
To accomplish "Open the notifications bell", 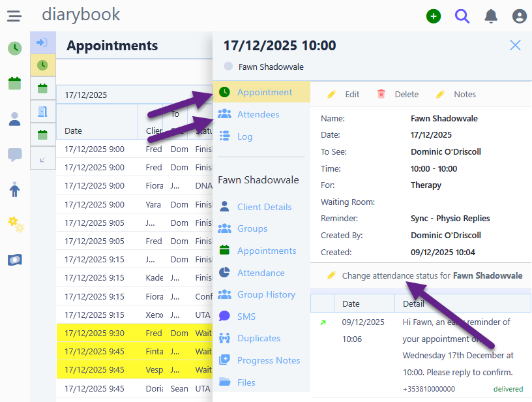I will [491, 16].
